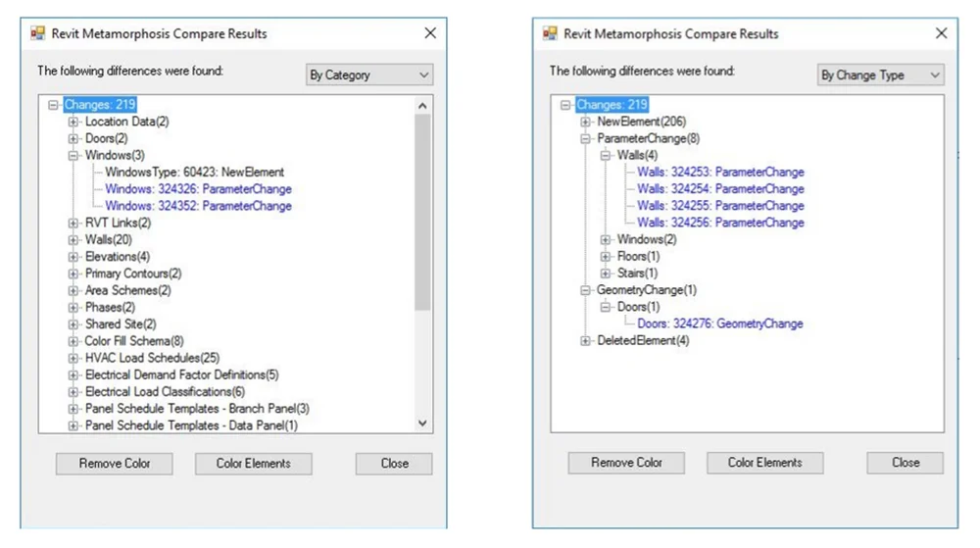Expand Panel Schedule Templates - Data Panel(1)

pyautogui.click(x=73, y=425)
